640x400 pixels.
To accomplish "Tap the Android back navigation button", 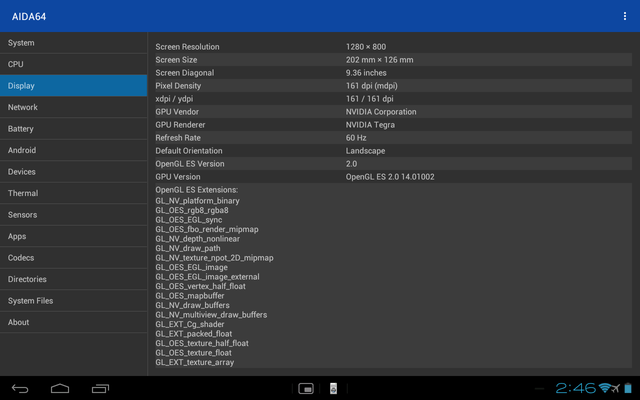I will coord(20,389).
